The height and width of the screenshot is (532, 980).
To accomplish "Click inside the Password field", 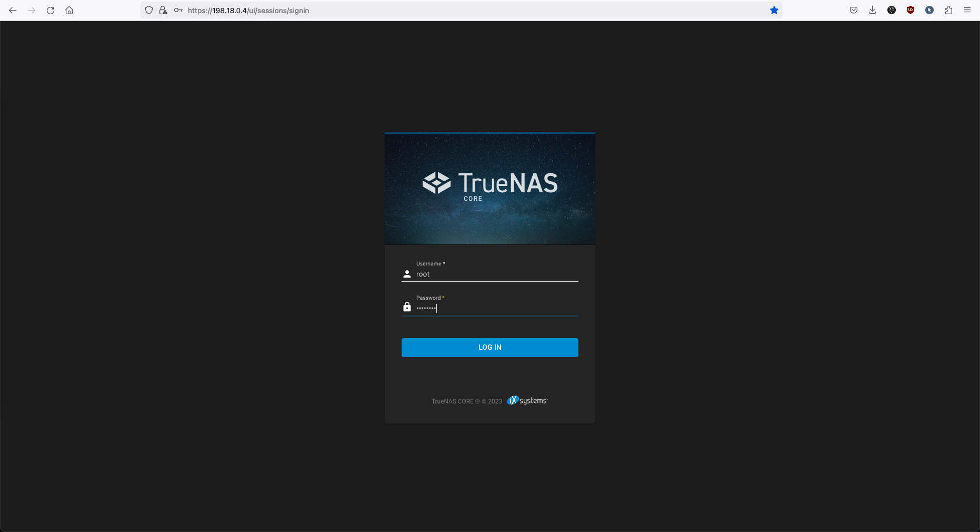I will [495, 308].
